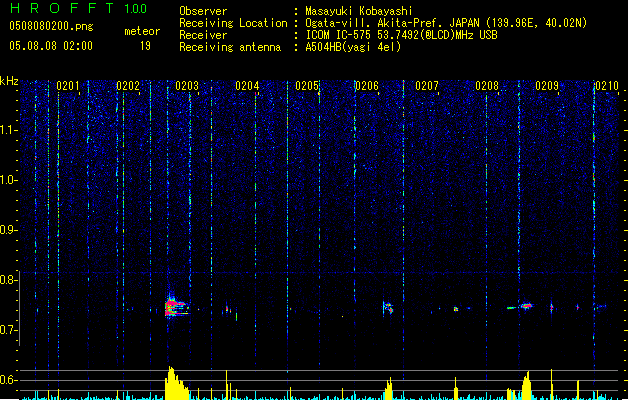The height and width of the screenshot is (400, 629).
Task: Click the 0206 time marker
Action: pyautogui.click(x=367, y=86)
